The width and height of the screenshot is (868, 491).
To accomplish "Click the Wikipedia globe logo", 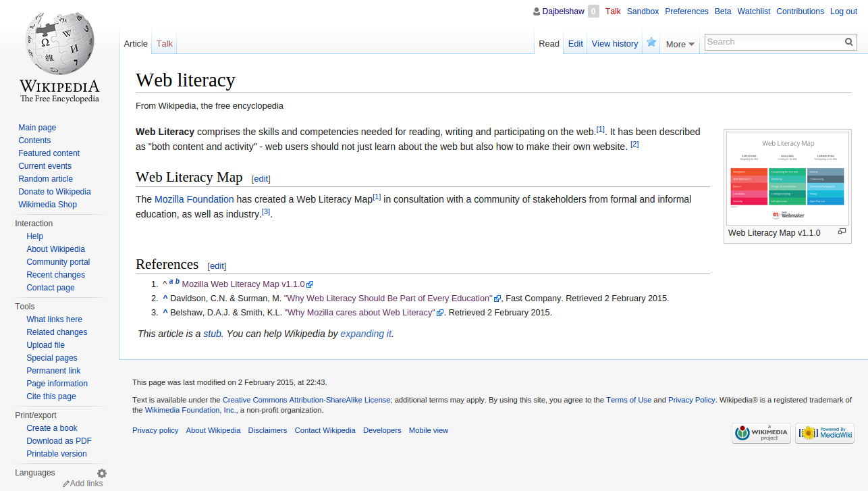I will tap(59, 45).
